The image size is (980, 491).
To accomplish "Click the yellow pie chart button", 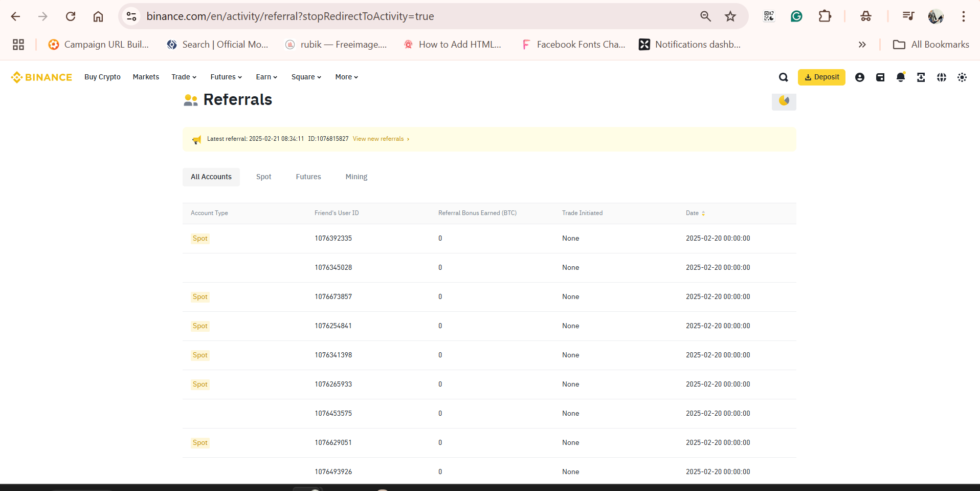I will click(x=784, y=101).
